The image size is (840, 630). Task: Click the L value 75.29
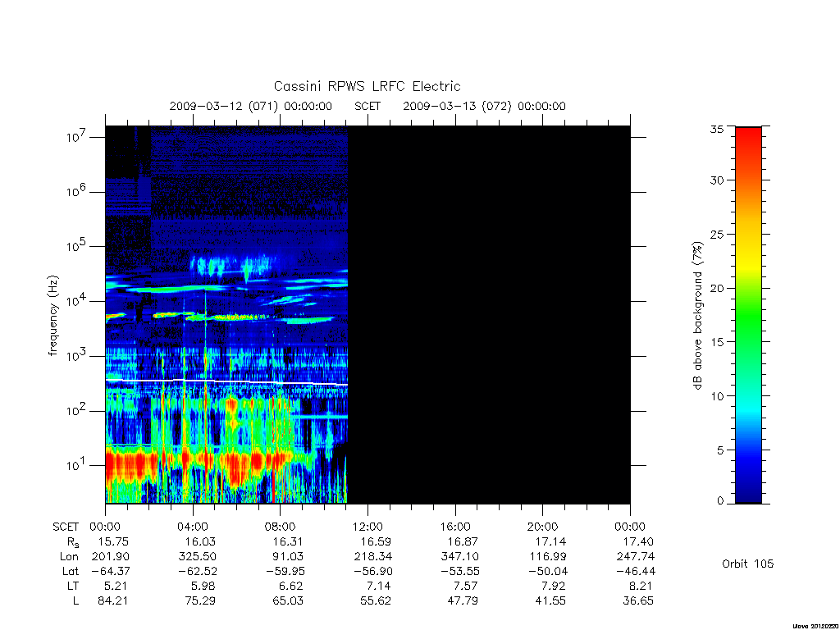click(200, 600)
